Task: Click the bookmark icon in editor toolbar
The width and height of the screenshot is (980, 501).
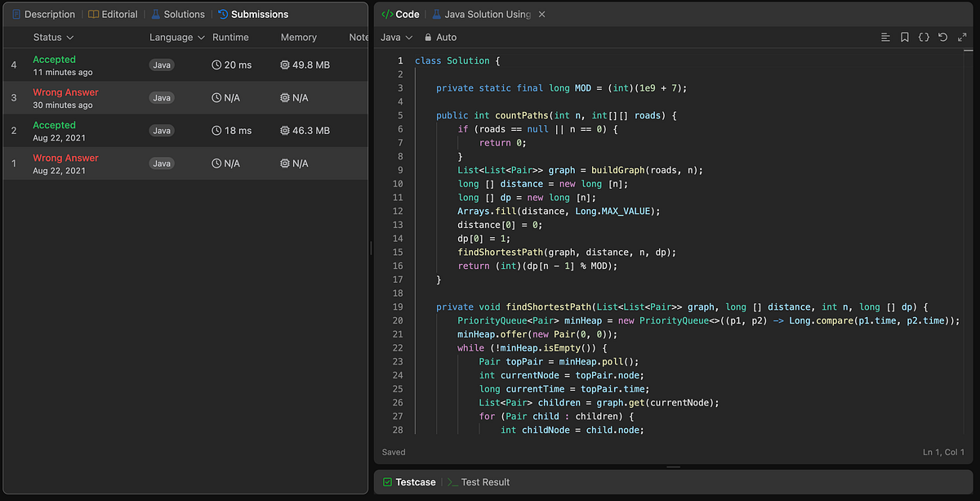Action: pyautogui.click(x=905, y=38)
